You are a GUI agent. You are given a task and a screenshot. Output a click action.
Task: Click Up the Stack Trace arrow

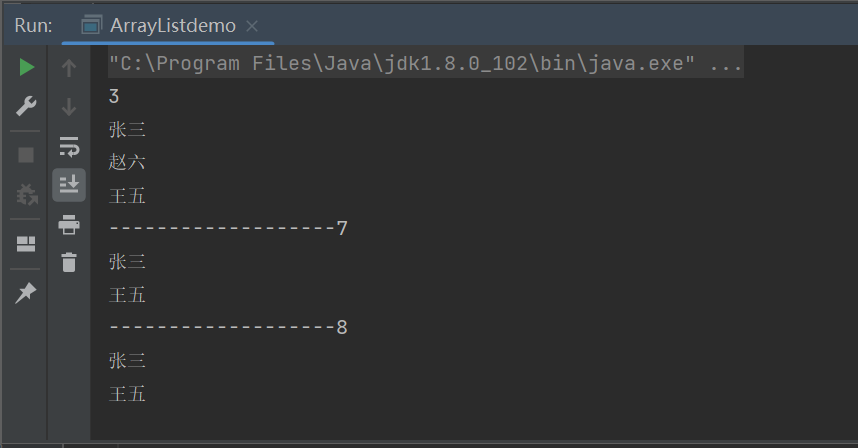pos(69,68)
